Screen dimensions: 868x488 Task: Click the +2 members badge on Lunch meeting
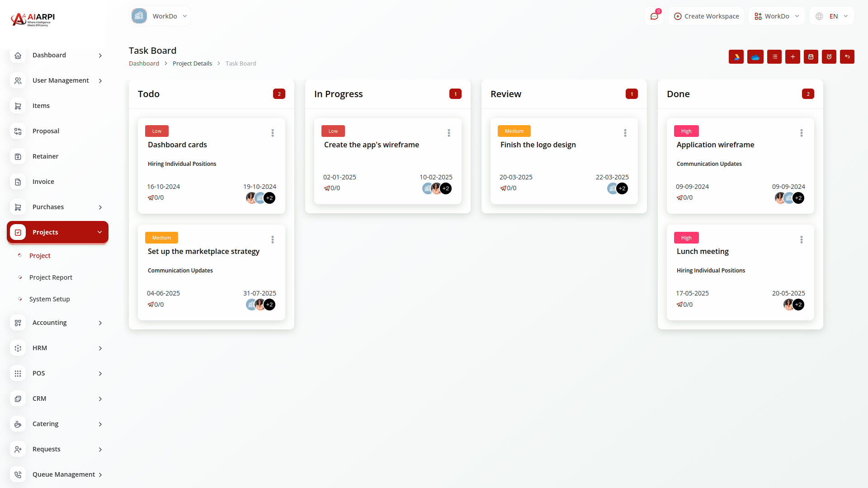pyautogui.click(x=798, y=305)
